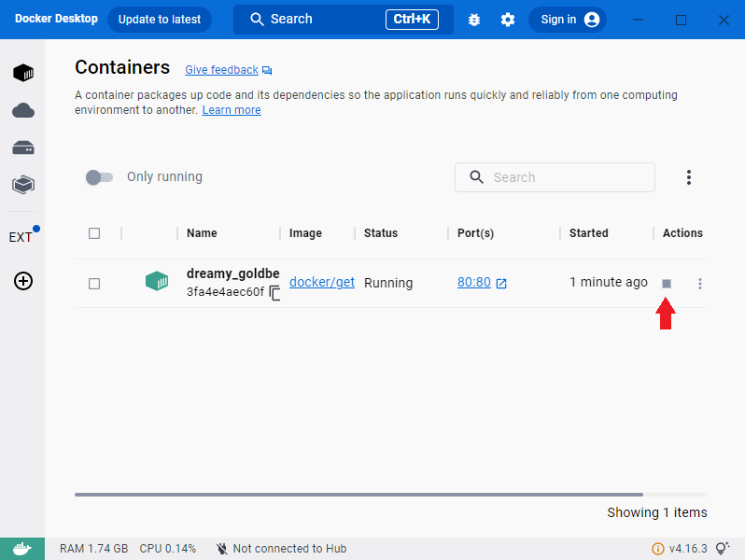Viewport: 745px width, 560px height.
Task: Open the docker/get image link
Action: [322, 282]
